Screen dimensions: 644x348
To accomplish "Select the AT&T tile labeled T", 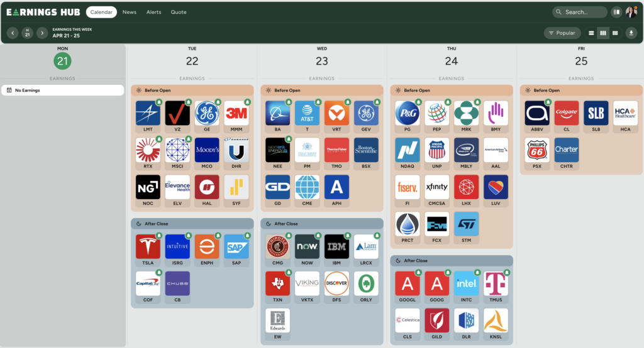I will click(x=307, y=117).
